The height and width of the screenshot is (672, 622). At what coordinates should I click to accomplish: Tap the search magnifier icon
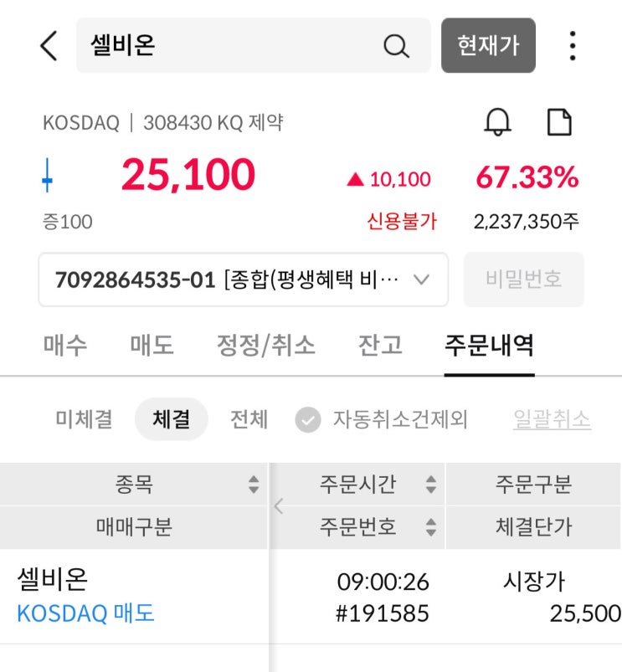(396, 46)
